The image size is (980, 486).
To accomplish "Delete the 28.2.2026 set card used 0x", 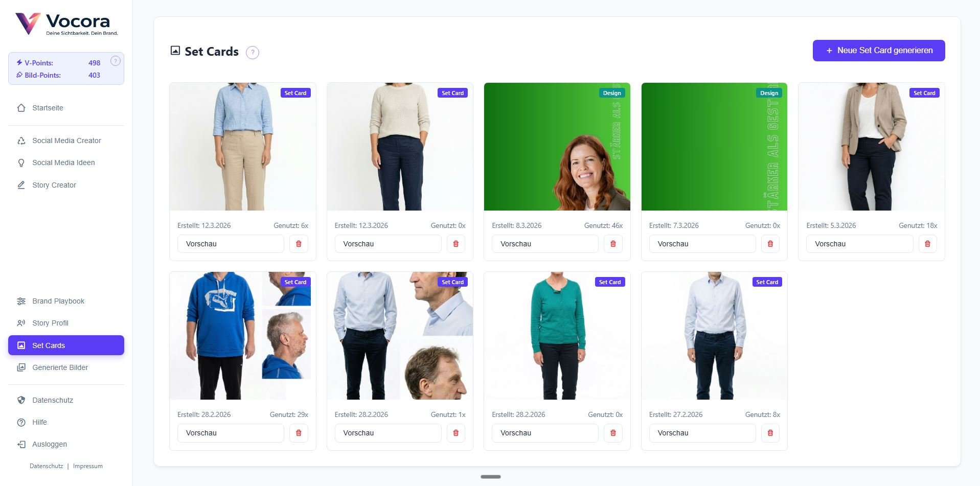I will 613,433.
